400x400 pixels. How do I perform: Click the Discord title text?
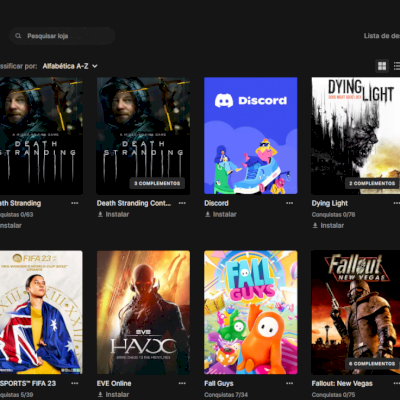click(x=216, y=203)
